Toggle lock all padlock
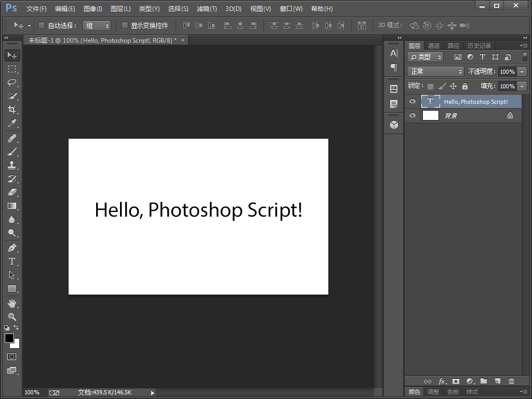The width and height of the screenshot is (532, 399). point(465,86)
